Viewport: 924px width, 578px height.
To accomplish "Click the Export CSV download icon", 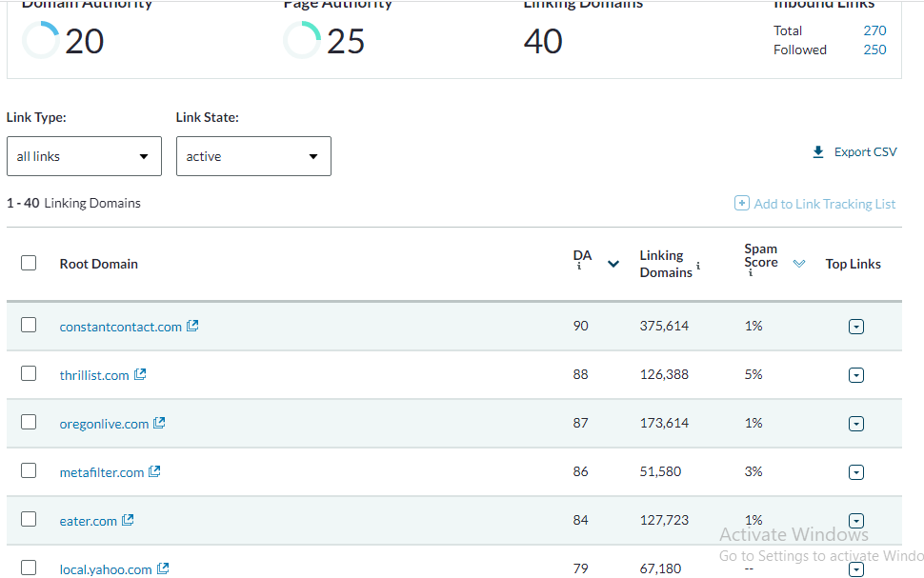I will [818, 152].
